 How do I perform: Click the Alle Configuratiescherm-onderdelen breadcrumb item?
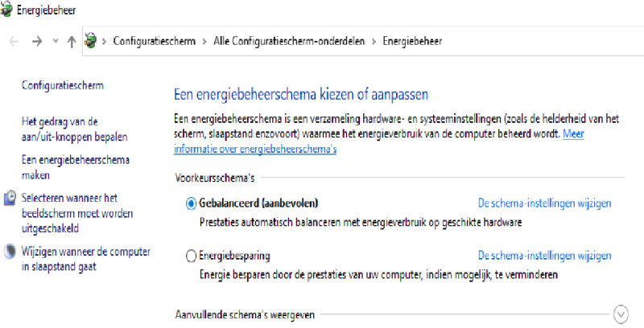(289, 41)
